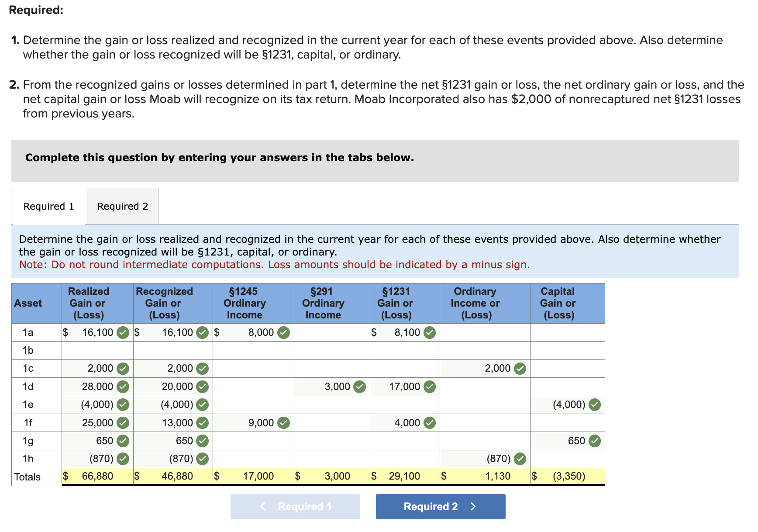
Task: Click green checkmark beside 1g Realized 650
Action: tap(123, 441)
